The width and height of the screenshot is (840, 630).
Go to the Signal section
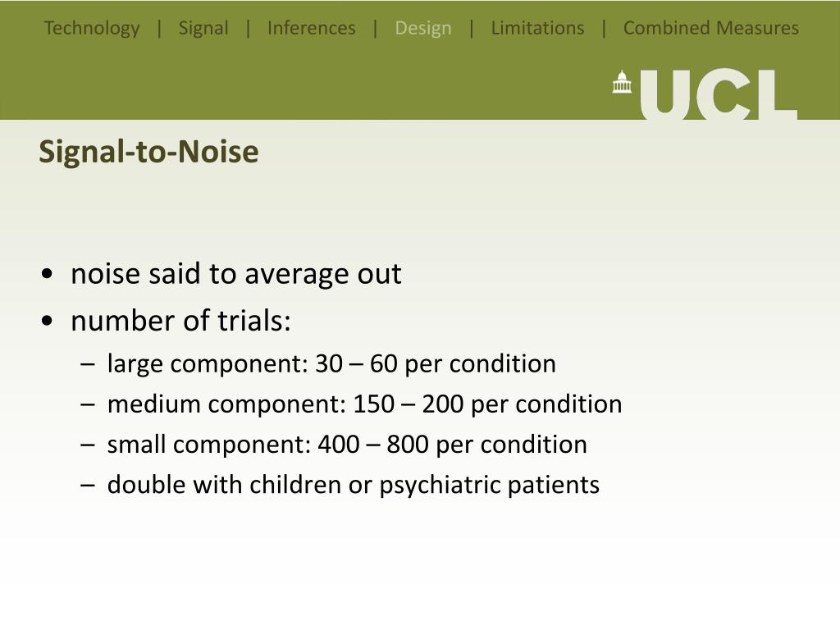click(x=203, y=28)
